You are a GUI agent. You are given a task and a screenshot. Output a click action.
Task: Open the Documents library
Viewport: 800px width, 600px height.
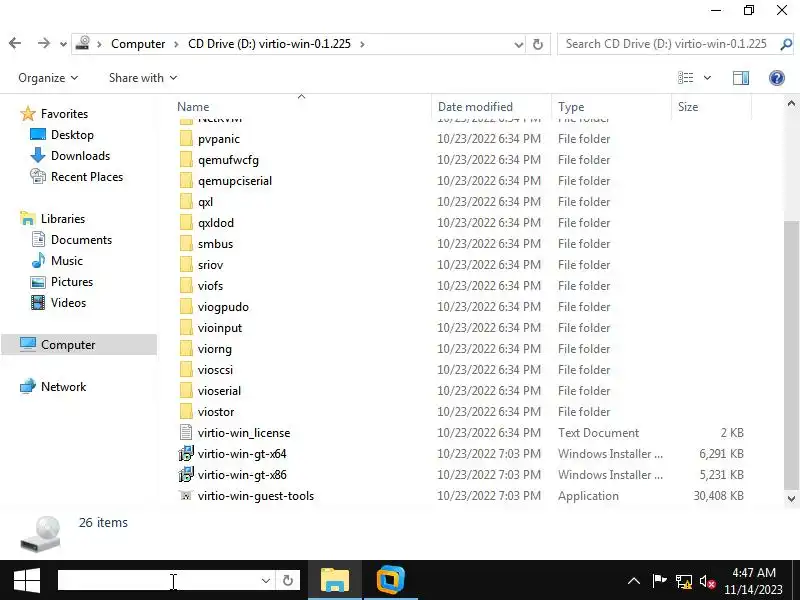71,239
